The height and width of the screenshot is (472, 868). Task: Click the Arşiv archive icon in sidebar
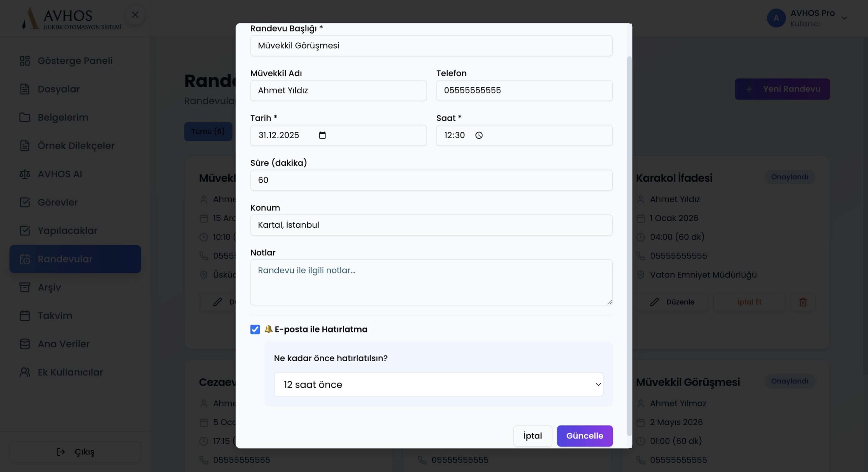[x=25, y=287]
